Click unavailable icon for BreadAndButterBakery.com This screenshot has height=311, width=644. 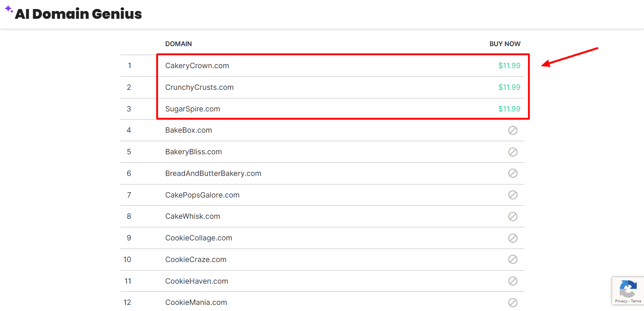click(513, 173)
